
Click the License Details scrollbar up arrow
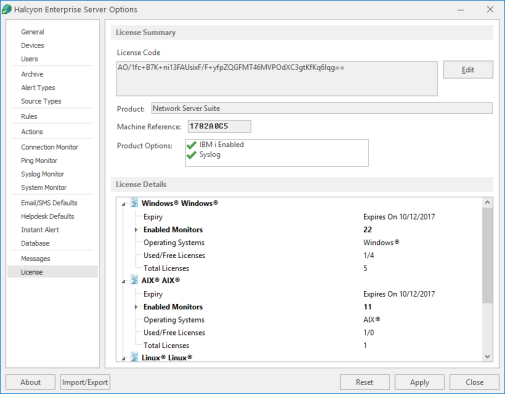487,202
